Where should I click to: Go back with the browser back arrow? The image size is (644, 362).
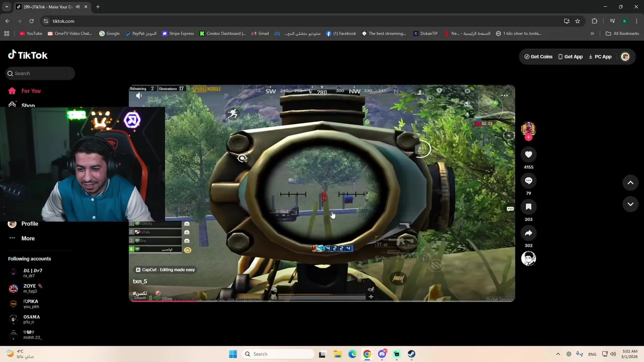tap(7, 21)
